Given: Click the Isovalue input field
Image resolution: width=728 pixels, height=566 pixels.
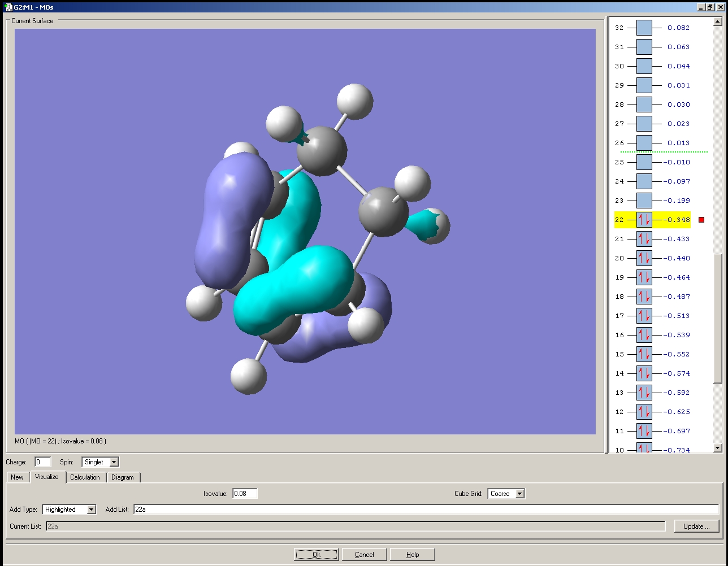Looking at the screenshot, I should 245,494.
